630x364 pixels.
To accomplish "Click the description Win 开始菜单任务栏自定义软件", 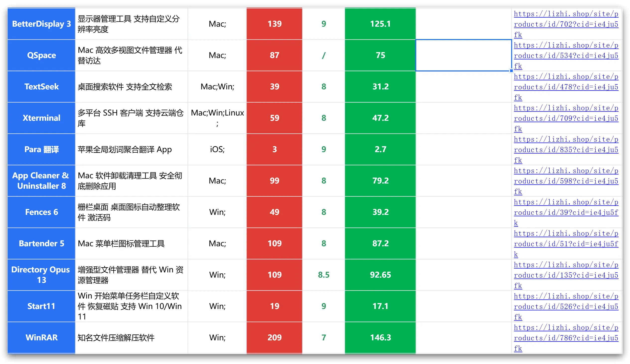I will (x=132, y=306).
